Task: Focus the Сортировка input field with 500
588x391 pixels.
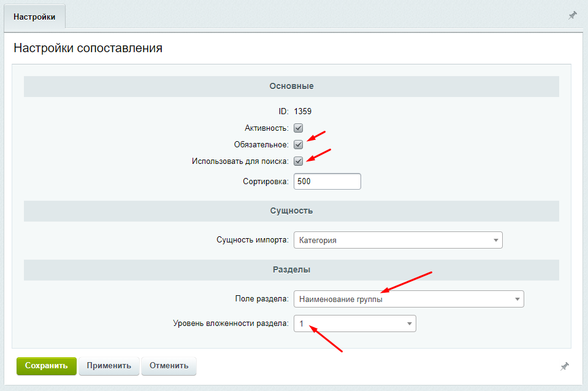Action: click(x=327, y=181)
